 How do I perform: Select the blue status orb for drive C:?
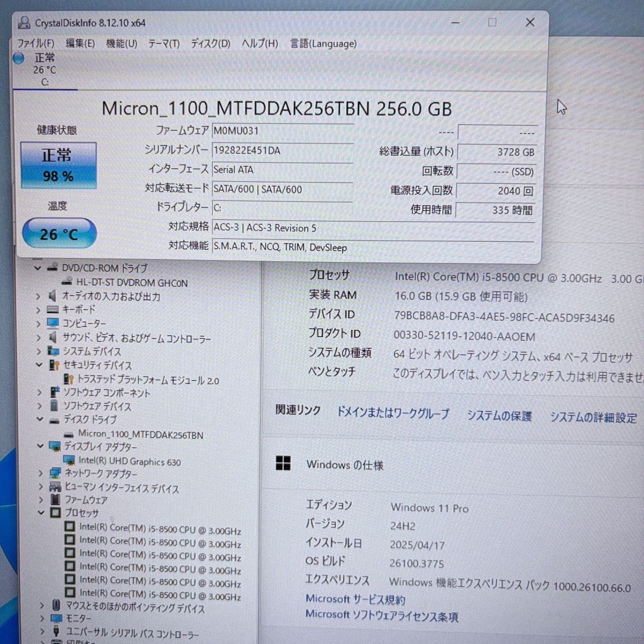19,59
